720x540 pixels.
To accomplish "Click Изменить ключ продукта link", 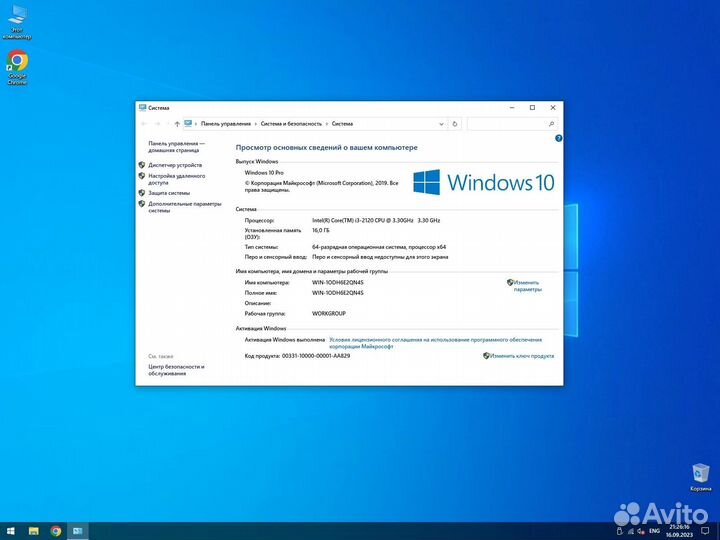I will pos(522,356).
